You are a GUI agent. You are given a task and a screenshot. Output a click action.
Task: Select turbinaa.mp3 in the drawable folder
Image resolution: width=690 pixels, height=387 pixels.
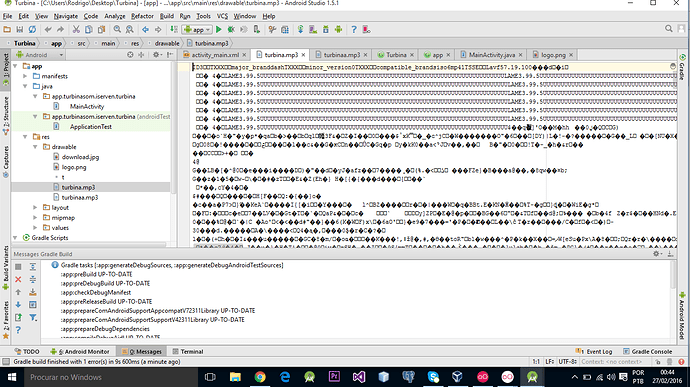[x=80, y=197]
